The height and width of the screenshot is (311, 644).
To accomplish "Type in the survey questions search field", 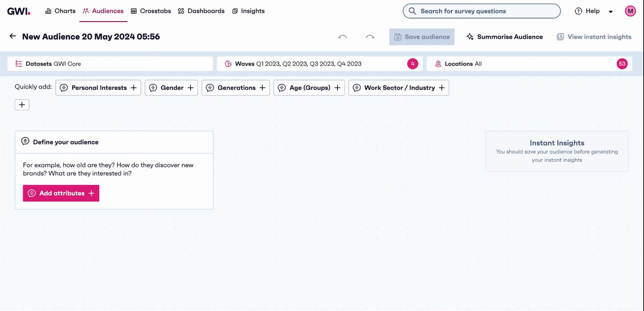I will 486,11.
